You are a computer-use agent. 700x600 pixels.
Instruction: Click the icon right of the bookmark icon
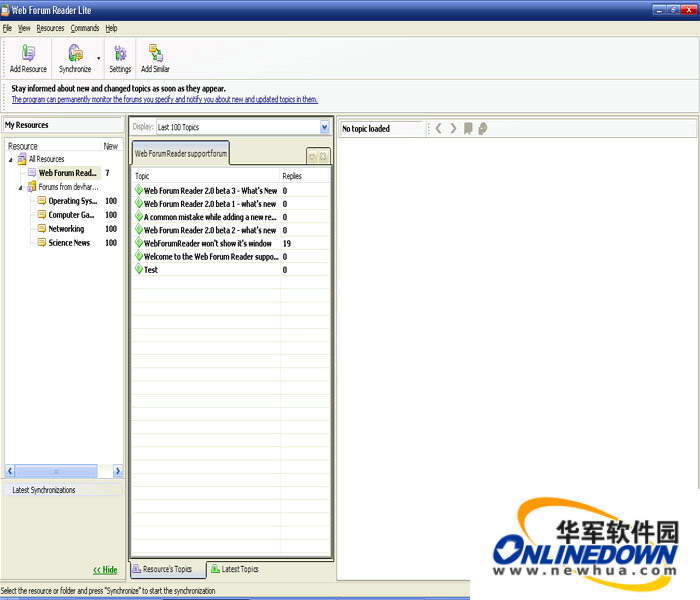point(483,129)
